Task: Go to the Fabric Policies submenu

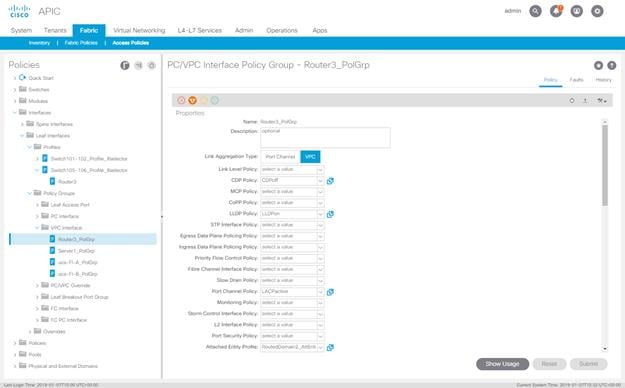Action: [81, 43]
